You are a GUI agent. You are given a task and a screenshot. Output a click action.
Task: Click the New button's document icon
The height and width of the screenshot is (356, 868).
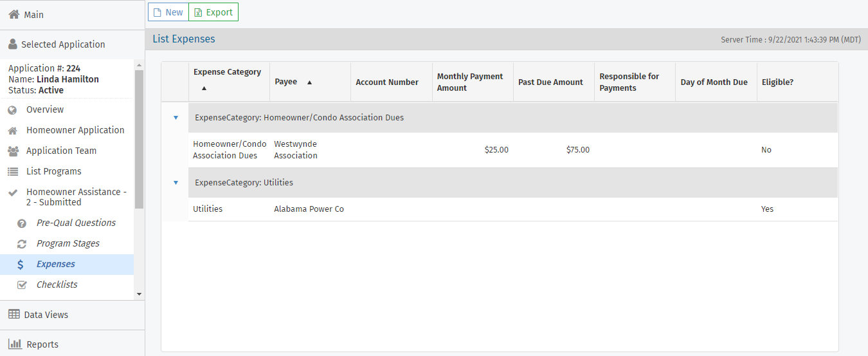[157, 12]
